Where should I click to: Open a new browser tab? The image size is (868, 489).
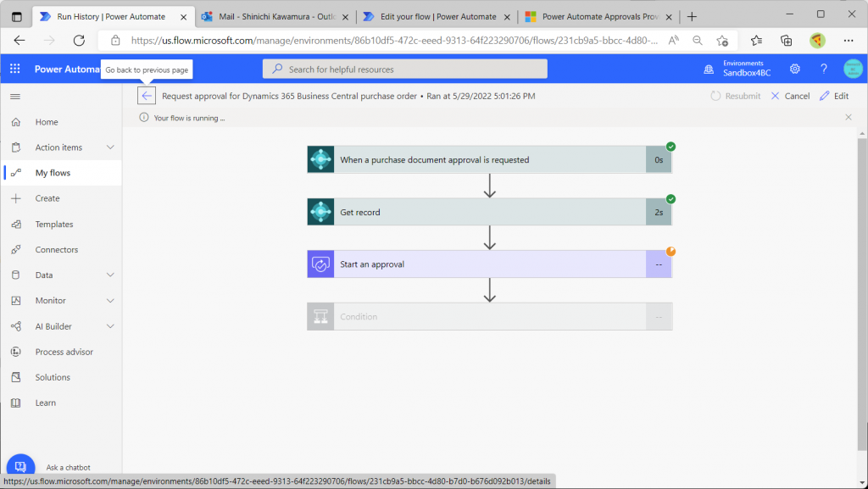692,17
